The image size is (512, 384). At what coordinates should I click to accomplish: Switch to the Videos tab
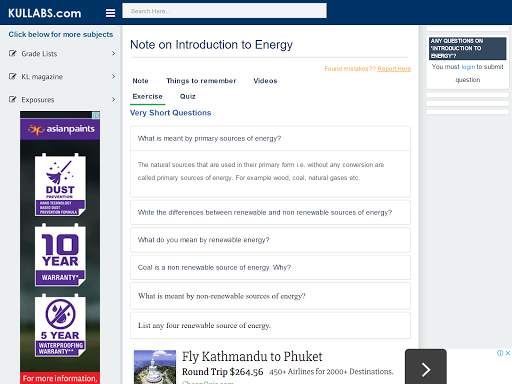tap(265, 81)
